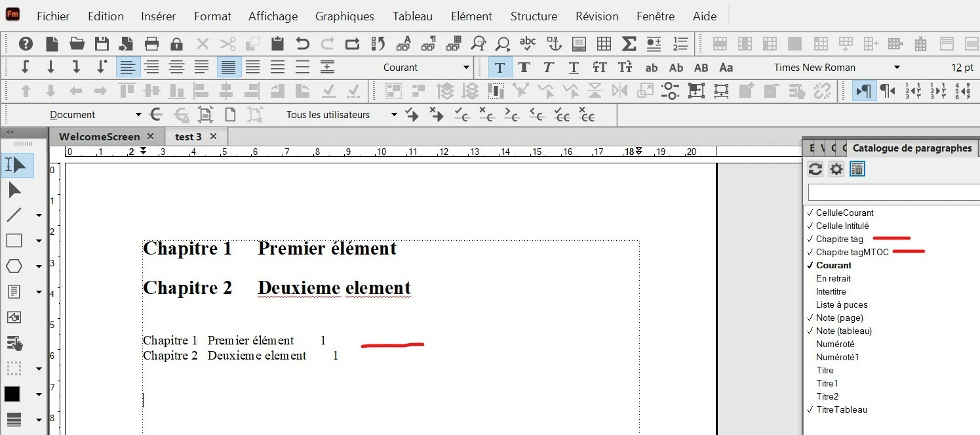Toggle italic text formatting

(549, 67)
